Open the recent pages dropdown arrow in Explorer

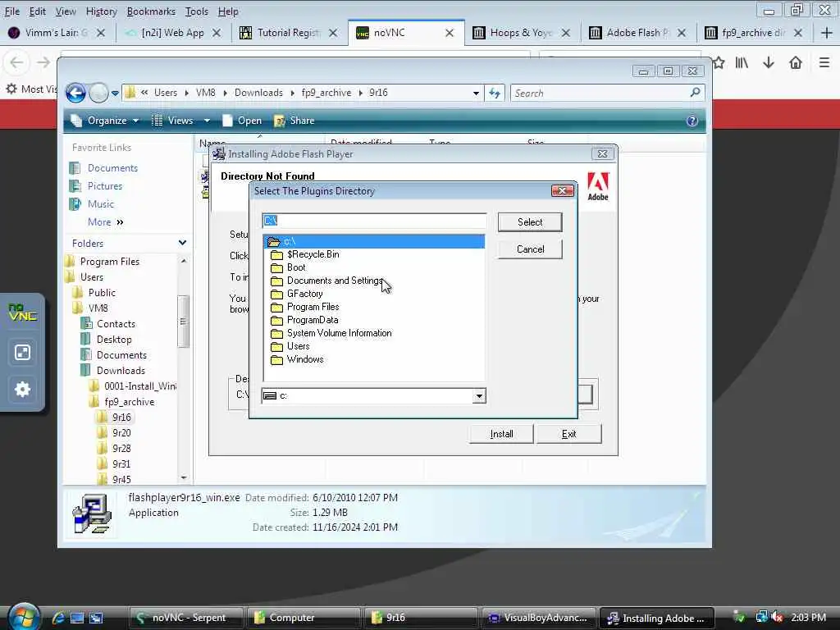tap(115, 94)
